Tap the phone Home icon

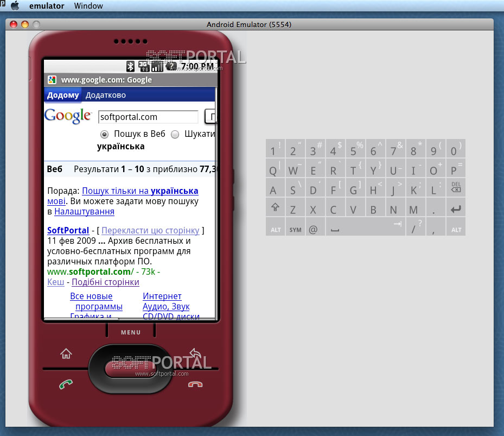coord(66,353)
